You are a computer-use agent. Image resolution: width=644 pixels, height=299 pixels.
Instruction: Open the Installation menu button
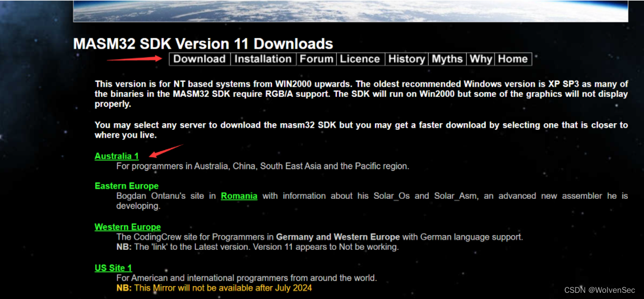coord(263,59)
